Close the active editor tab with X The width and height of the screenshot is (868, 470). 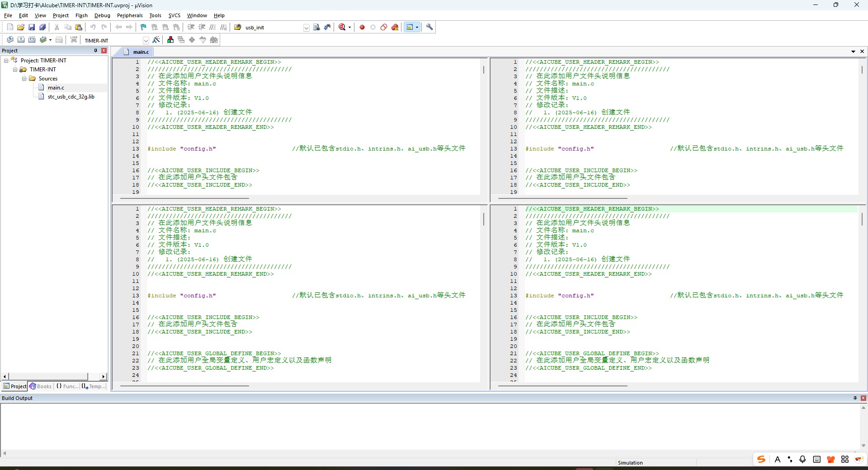click(x=862, y=52)
